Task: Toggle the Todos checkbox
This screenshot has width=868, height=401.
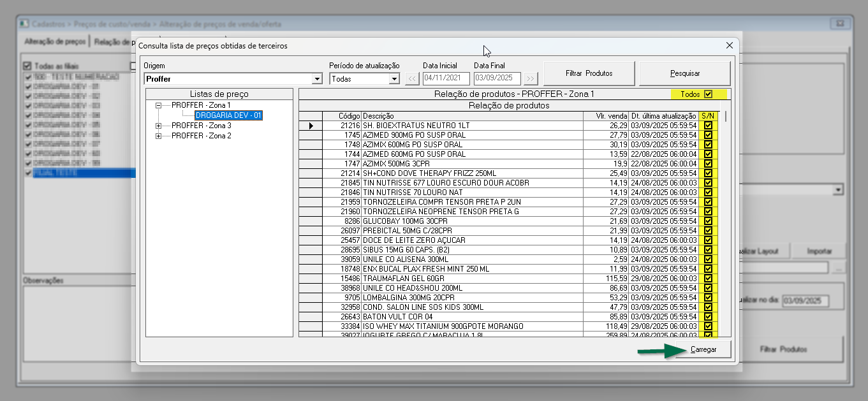Action: (x=708, y=94)
